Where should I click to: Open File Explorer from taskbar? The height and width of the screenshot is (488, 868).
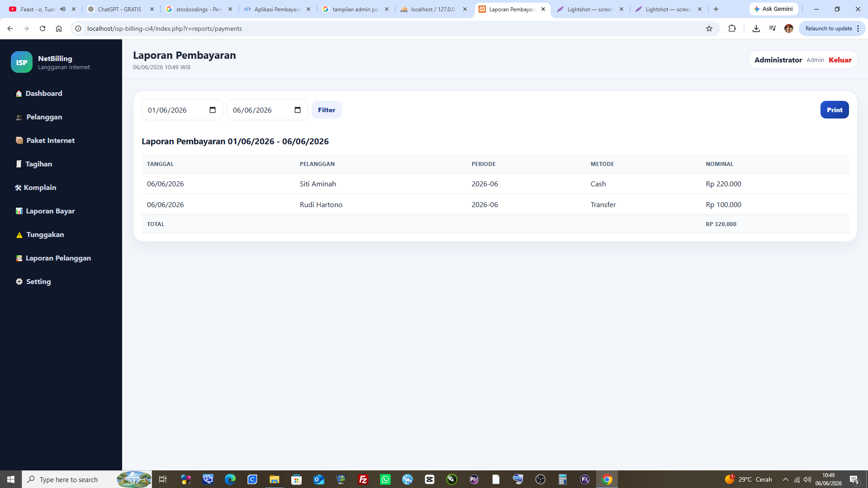tap(275, 479)
